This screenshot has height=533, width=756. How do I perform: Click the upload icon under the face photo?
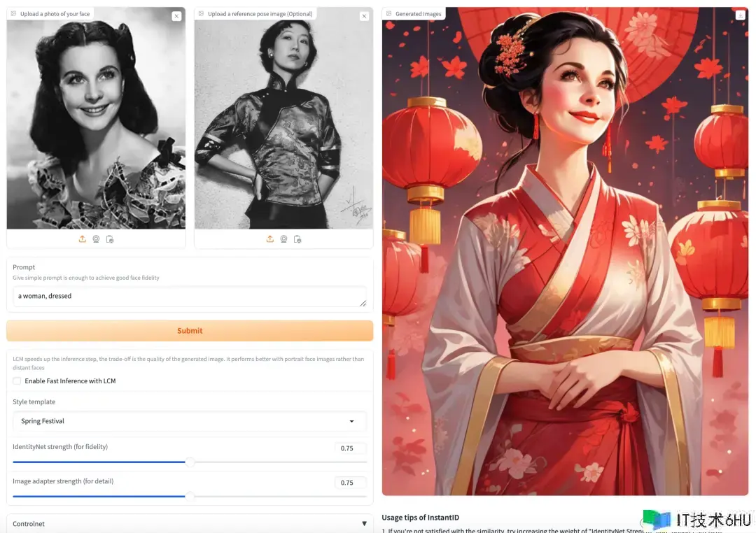coord(83,239)
